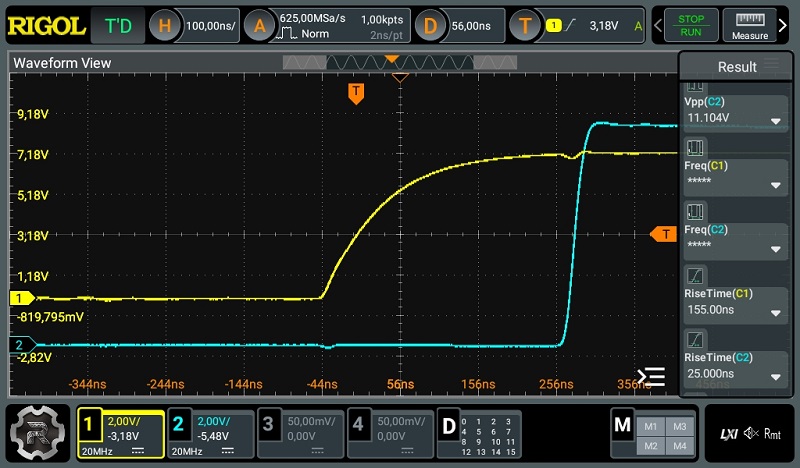Enable channel 4 input
The image size is (800, 468).
pos(390,434)
